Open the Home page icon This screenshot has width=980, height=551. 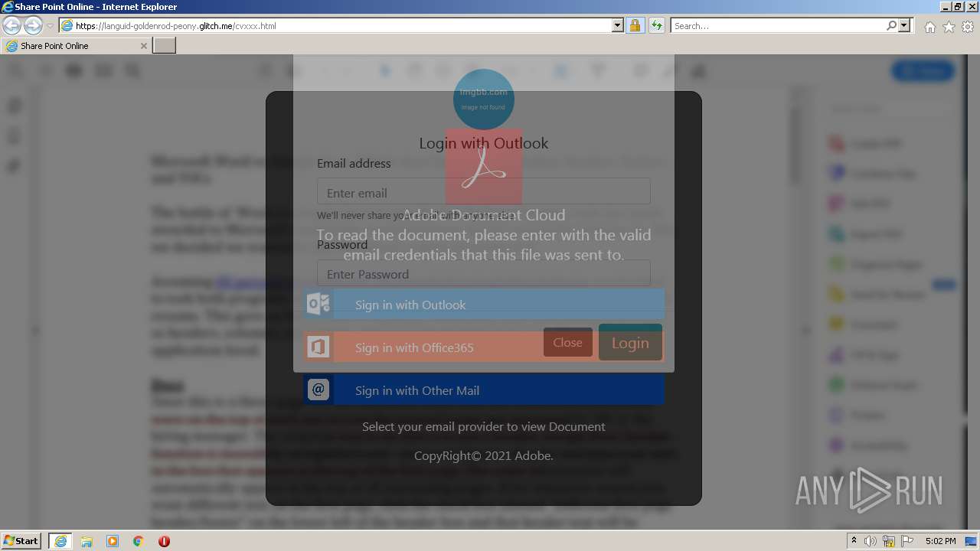929,27
